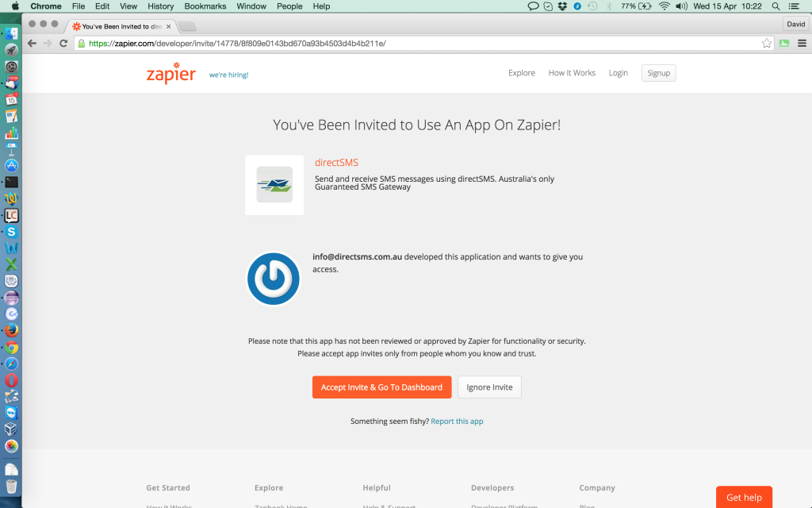The width and height of the screenshot is (812, 508).
Task: Click the date and time in menu bar
Action: point(728,6)
